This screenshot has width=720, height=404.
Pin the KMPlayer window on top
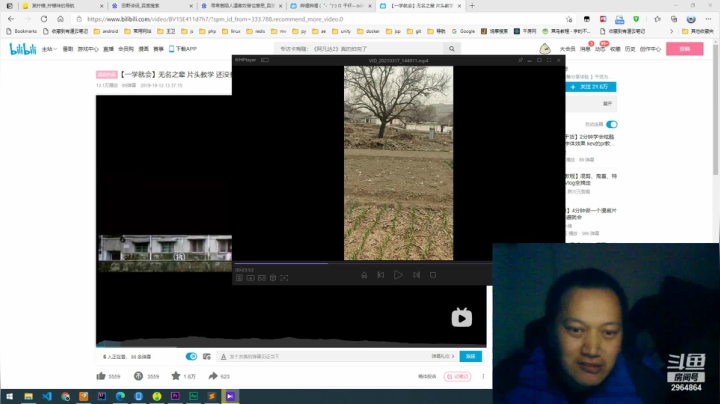520,60
